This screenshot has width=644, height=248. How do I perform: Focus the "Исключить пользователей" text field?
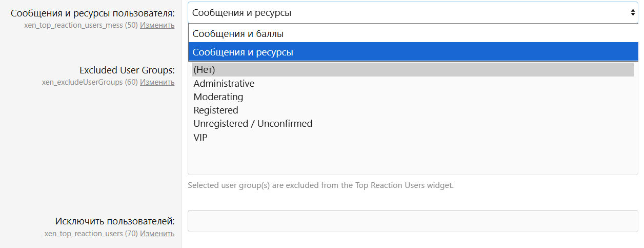pos(413,221)
